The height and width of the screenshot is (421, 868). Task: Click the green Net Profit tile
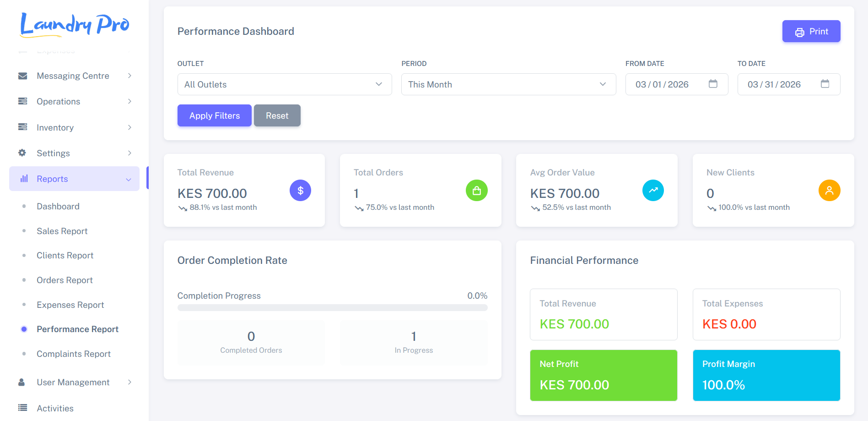click(604, 375)
